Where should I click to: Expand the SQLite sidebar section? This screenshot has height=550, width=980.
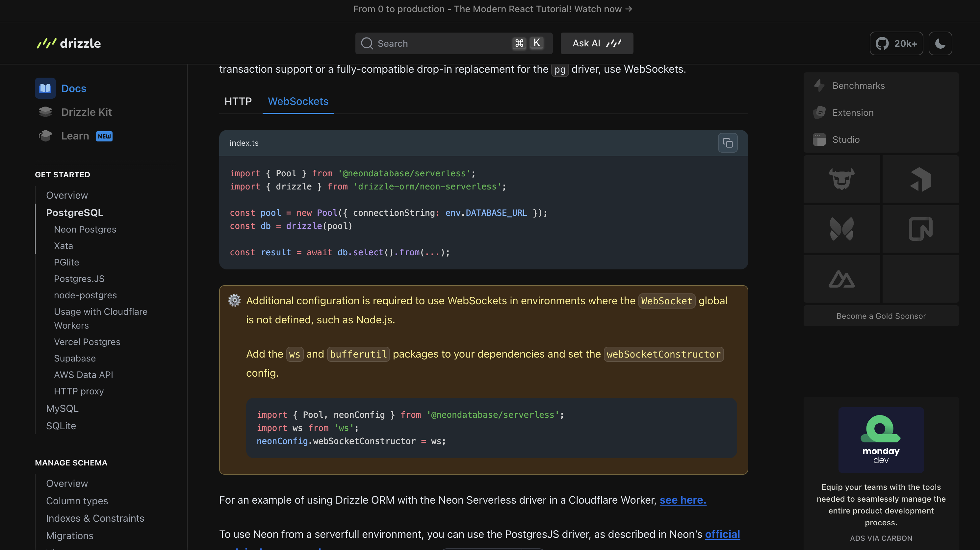tap(61, 426)
